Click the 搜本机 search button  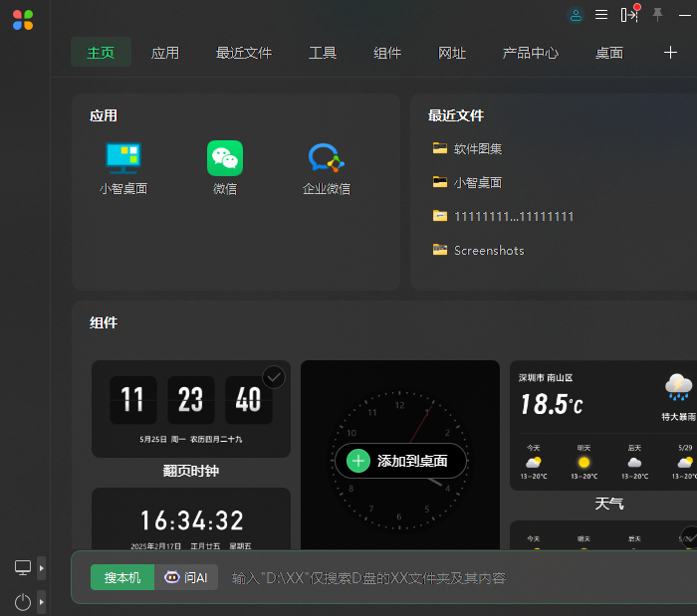(122, 577)
